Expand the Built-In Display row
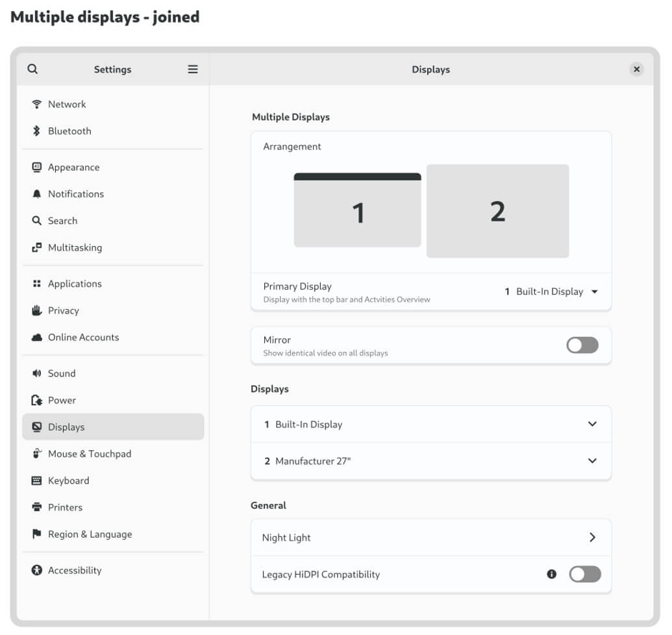The width and height of the screenshot is (672, 635). 430,424
